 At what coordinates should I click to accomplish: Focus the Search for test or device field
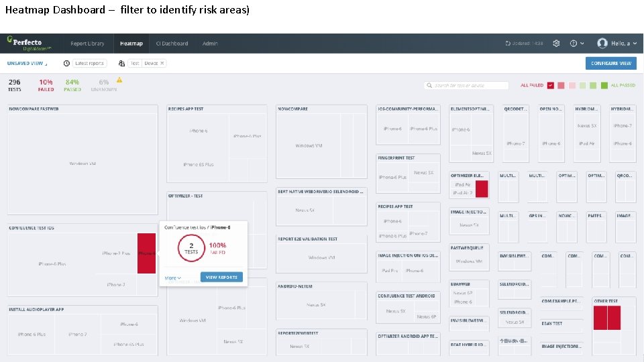[466, 85]
